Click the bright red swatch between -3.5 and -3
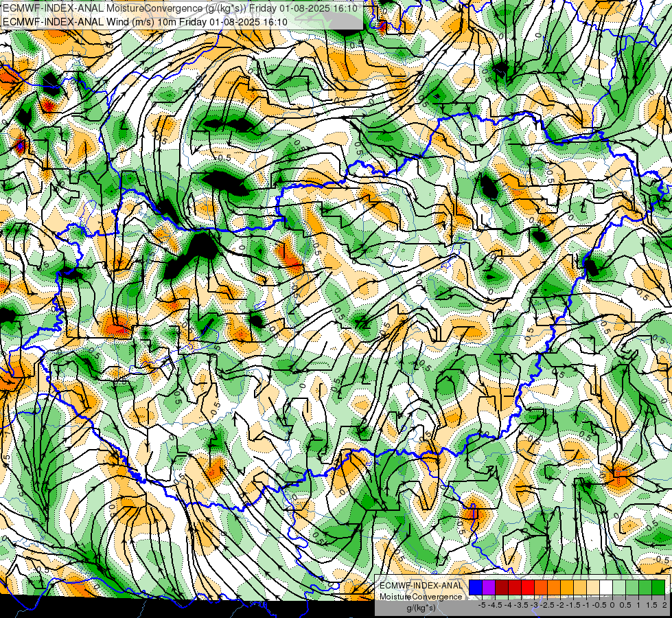 pyautogui.click(x=528, y=587)
